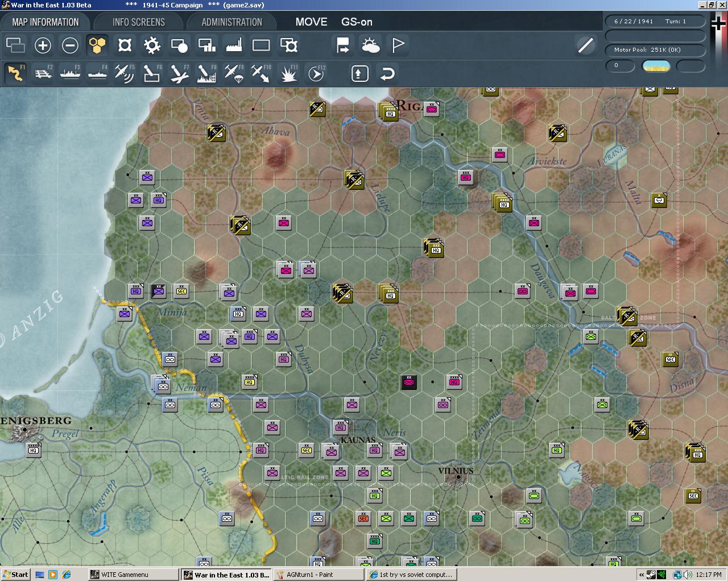Select F9 air transport mode
Image resolution: width=728 pixels, height=582 pixels.
pyautogui.click(x=234, y=73)
